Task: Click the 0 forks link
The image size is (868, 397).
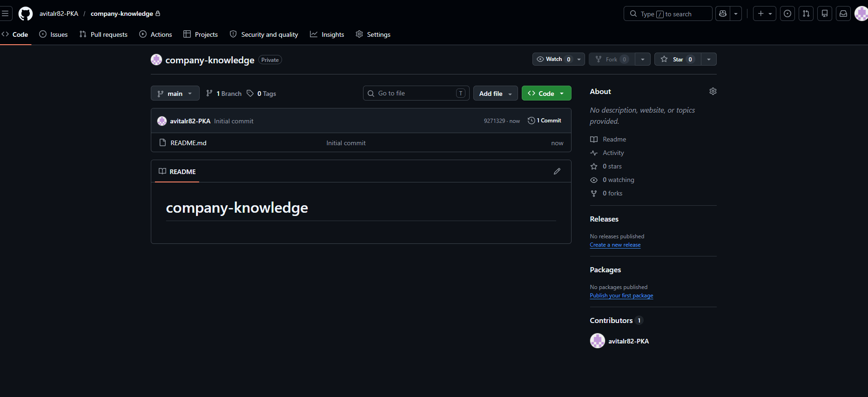Action: (x=606, y=193)
